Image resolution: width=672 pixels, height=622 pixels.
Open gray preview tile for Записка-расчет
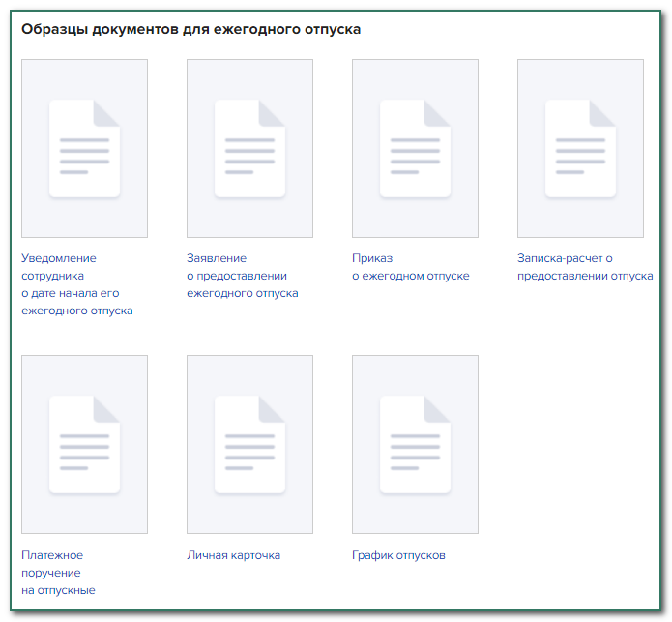coord(580,218)
